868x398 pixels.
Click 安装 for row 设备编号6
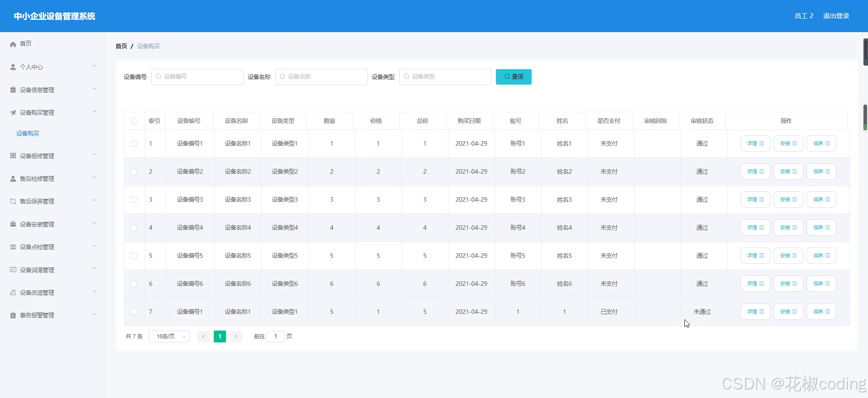(x=788, y=284)
